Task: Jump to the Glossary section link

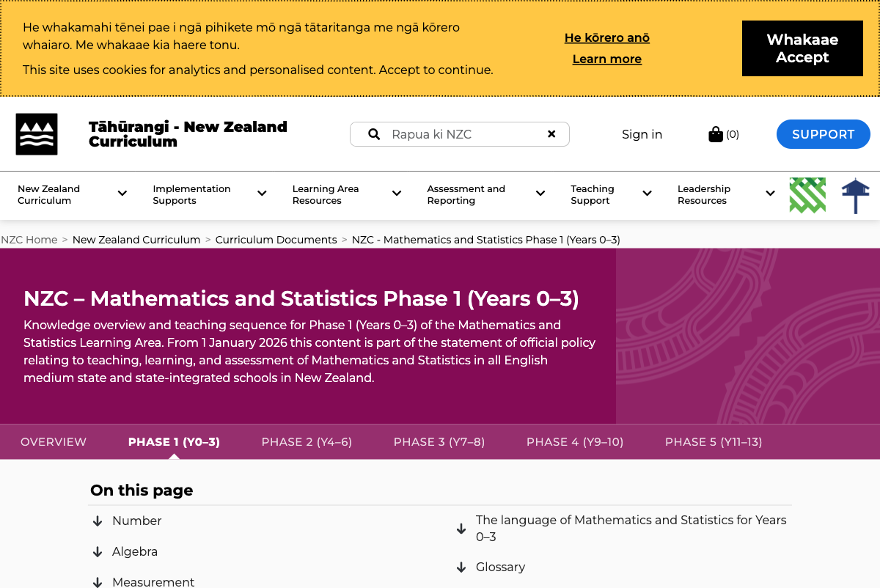Action: click(x=501, y=567)
